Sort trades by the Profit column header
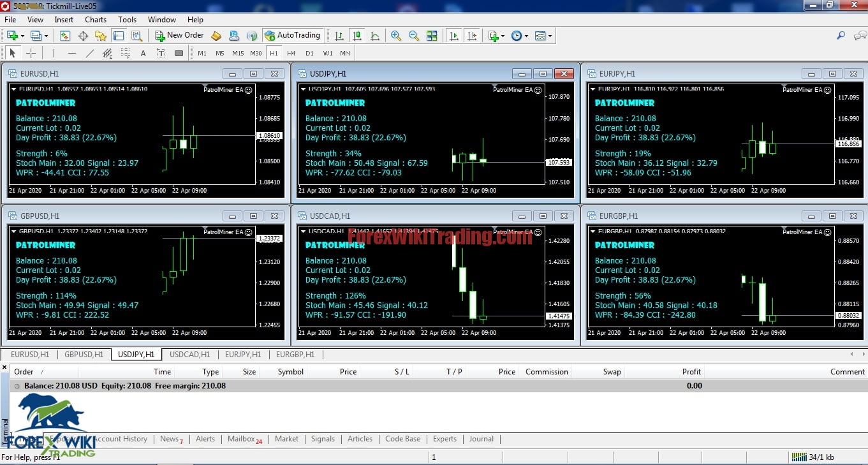 click(691, 372)
